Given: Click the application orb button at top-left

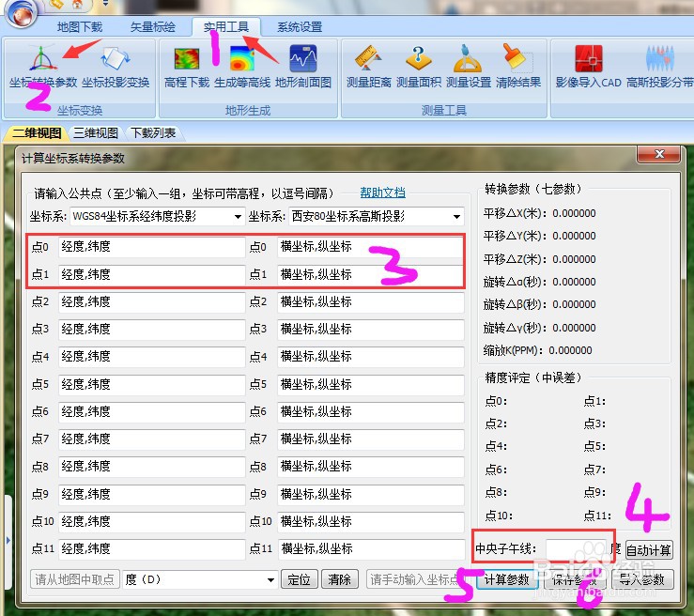Looking at the screenshot, I should [21, 12].
